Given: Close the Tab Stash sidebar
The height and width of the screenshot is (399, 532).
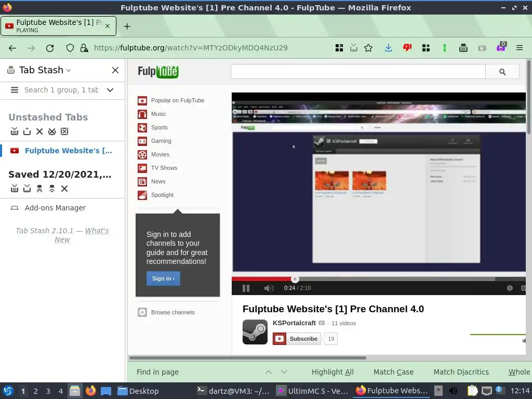Looking at the screenshot, I should pos(115,70).
